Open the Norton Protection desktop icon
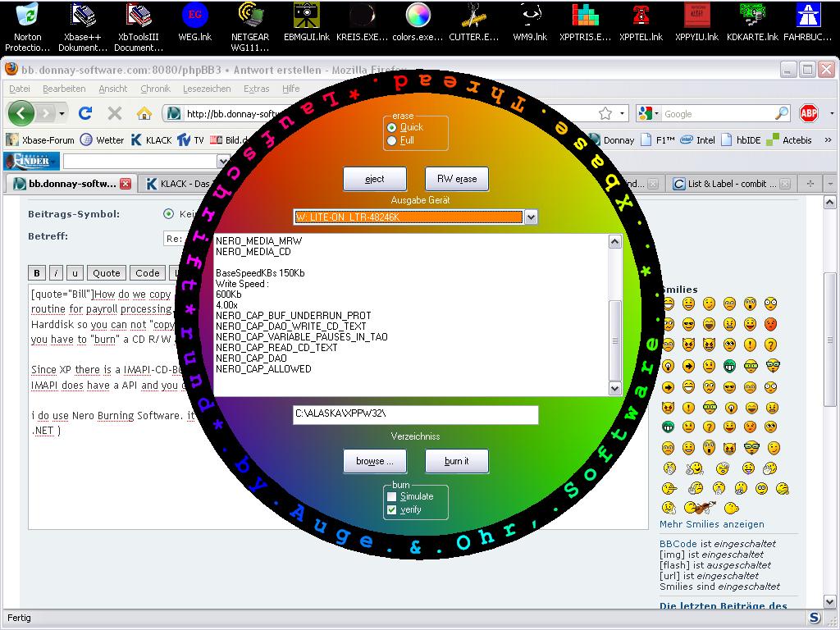 coord(27,23)
